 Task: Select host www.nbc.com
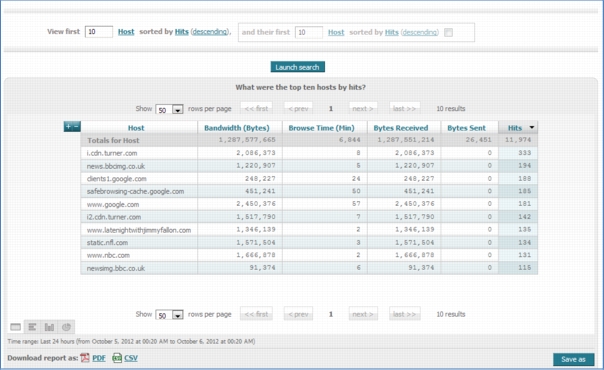(x=108, y=255)
